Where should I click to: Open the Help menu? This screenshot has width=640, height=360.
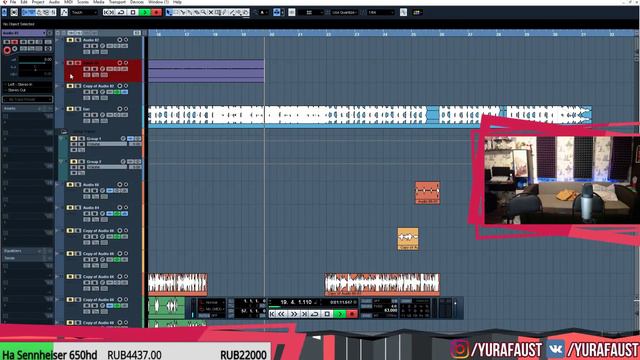coord(178,2)
